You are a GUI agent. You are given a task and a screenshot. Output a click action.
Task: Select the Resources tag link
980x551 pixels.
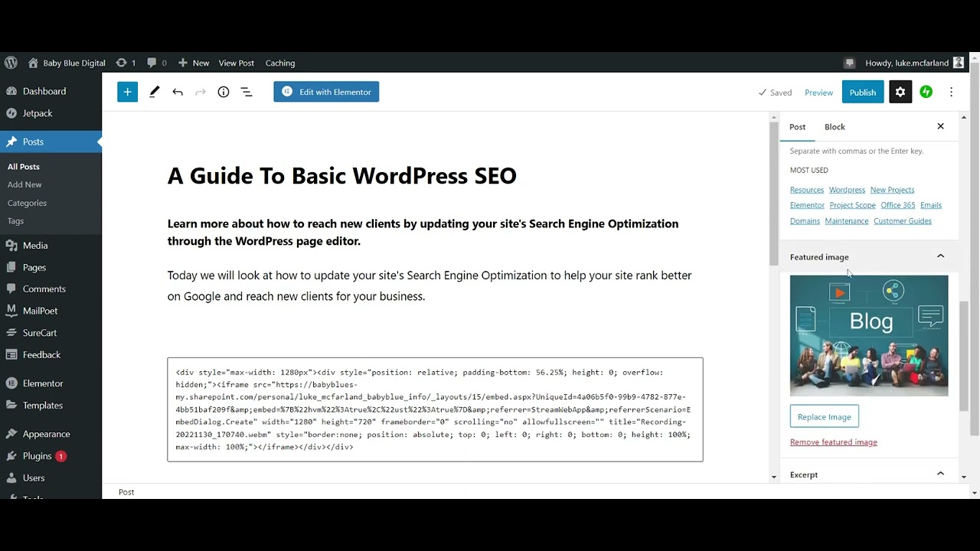(807, 190)
